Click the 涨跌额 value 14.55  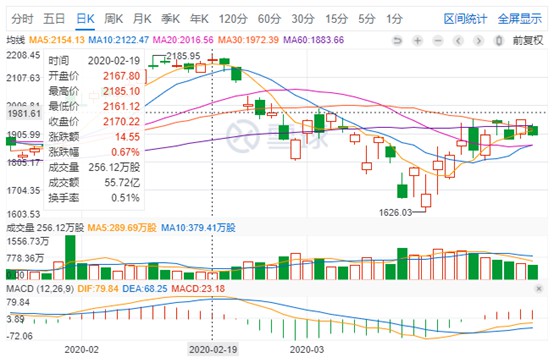pos(128,137)
